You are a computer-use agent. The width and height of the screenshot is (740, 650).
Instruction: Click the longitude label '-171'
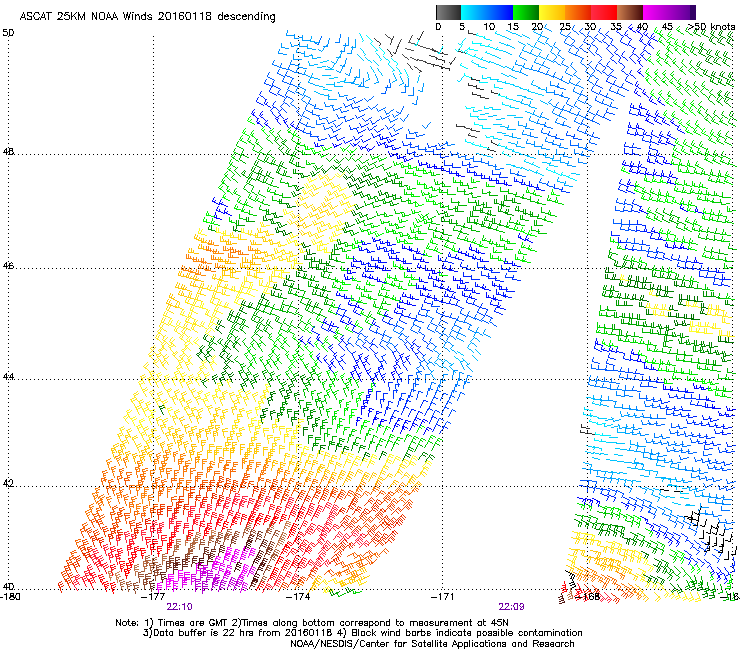[443, 596]
